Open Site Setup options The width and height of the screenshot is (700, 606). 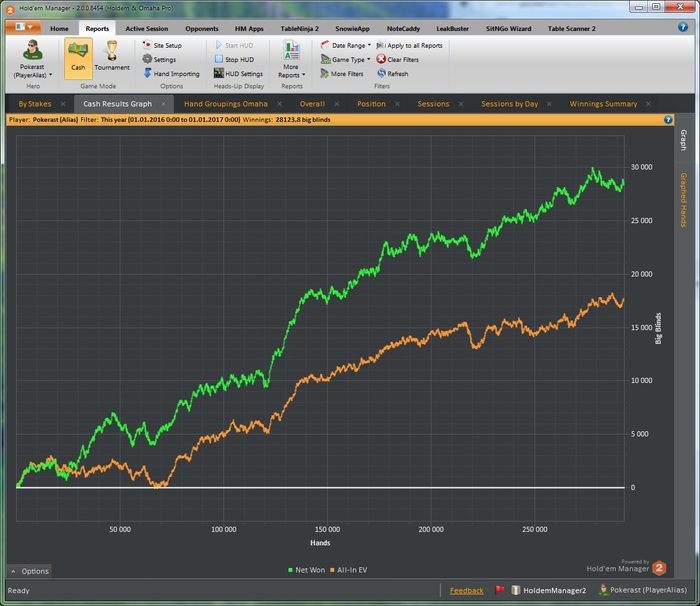(162, 45)
